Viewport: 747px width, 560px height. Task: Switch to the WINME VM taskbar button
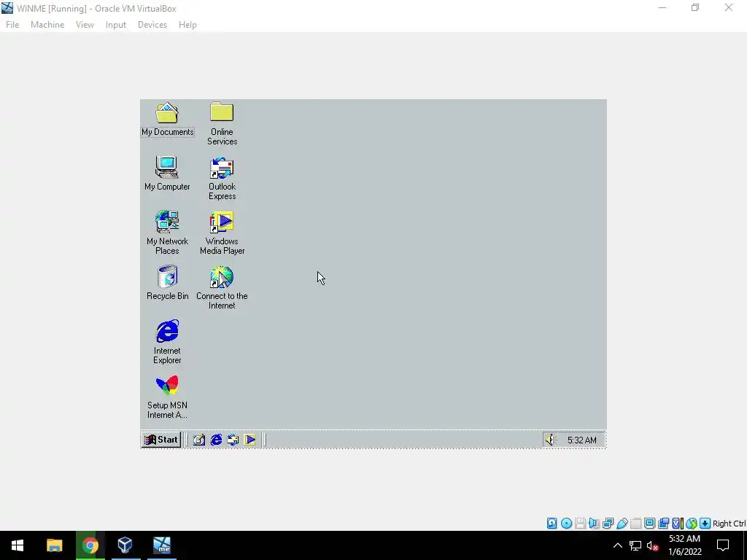[x=162, y=545]
